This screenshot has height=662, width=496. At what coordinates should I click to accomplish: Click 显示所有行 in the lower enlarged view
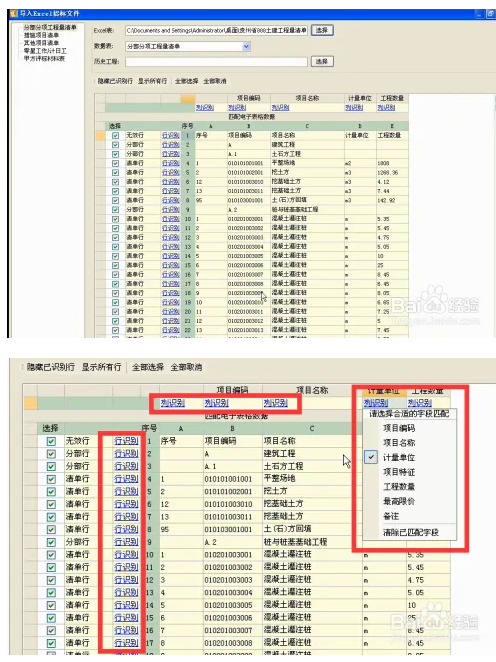point(101,367)
